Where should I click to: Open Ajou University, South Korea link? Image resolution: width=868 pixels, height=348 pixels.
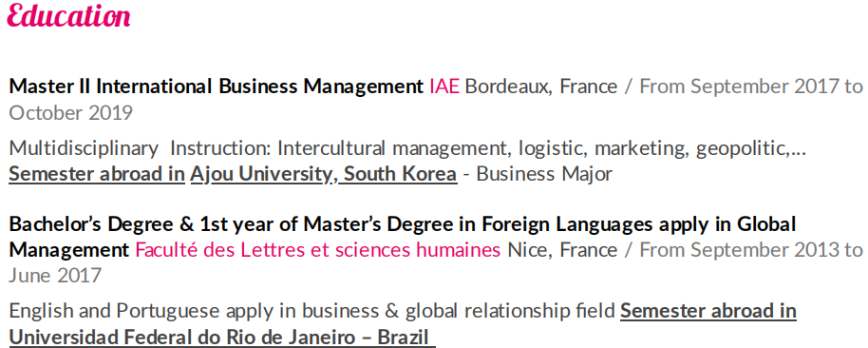point(324,174)
